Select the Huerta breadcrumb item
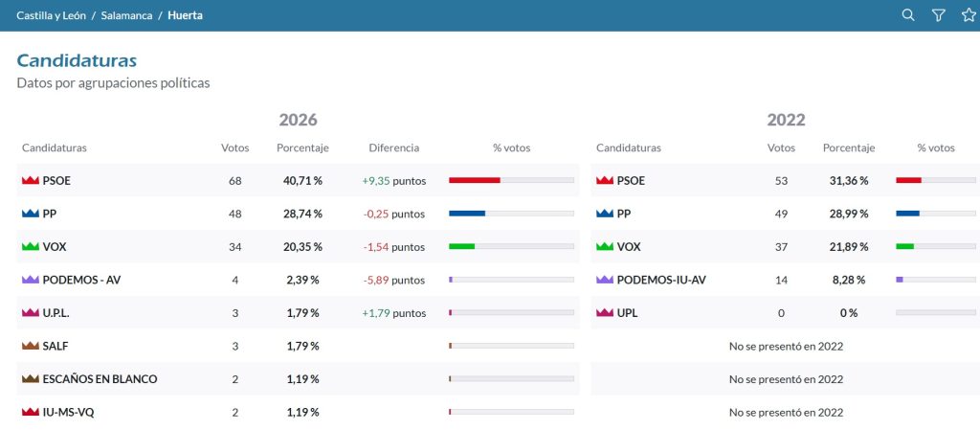 coord(185,15)
